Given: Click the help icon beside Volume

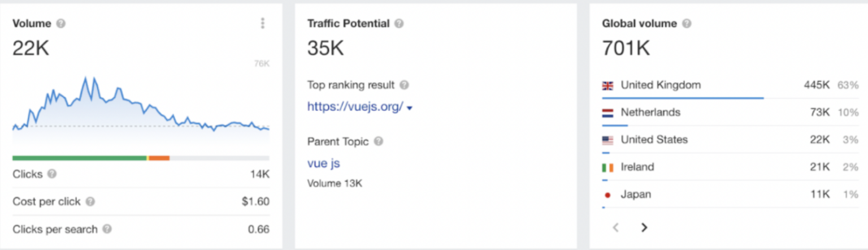Looking at the screenshot, I should (61, 24).
